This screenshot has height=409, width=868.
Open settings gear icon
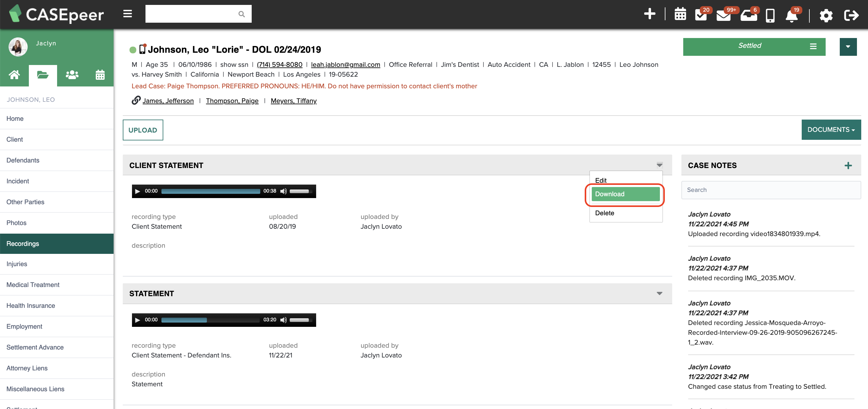point(826,16)
